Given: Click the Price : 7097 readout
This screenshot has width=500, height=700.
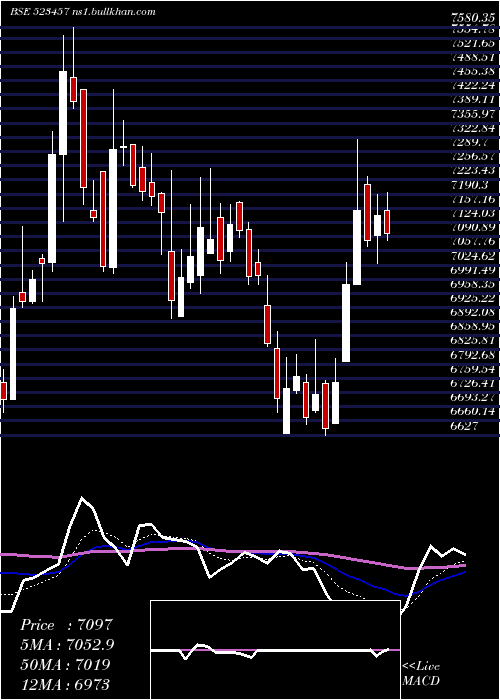Looking at the screenshot, I should click(66, 625).
